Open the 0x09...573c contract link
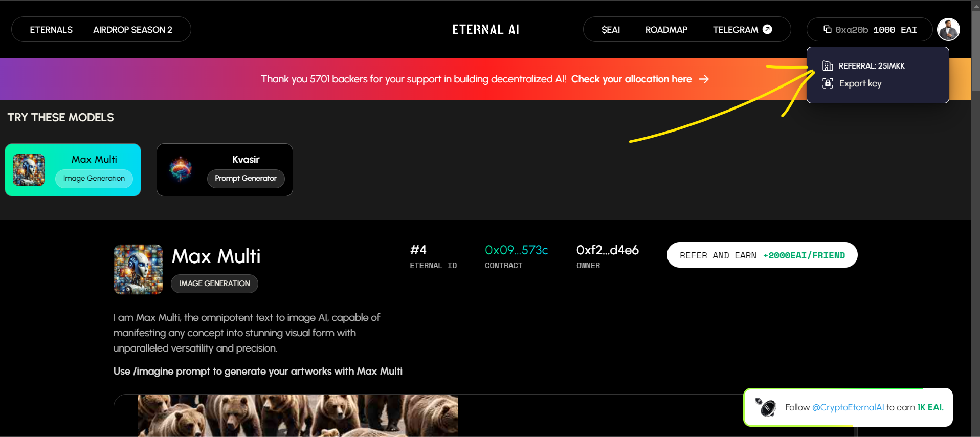The height and width of the screenshot is (437, 980). point(516,250)
